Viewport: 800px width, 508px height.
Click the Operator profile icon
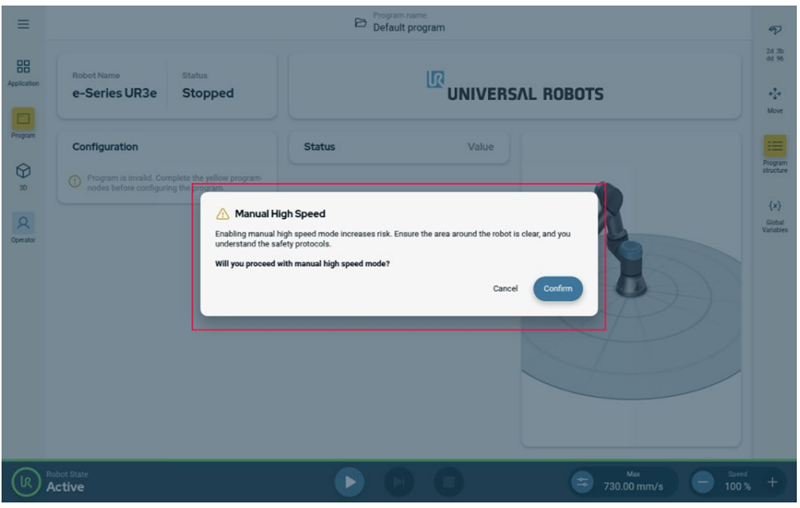pos(23,225)
